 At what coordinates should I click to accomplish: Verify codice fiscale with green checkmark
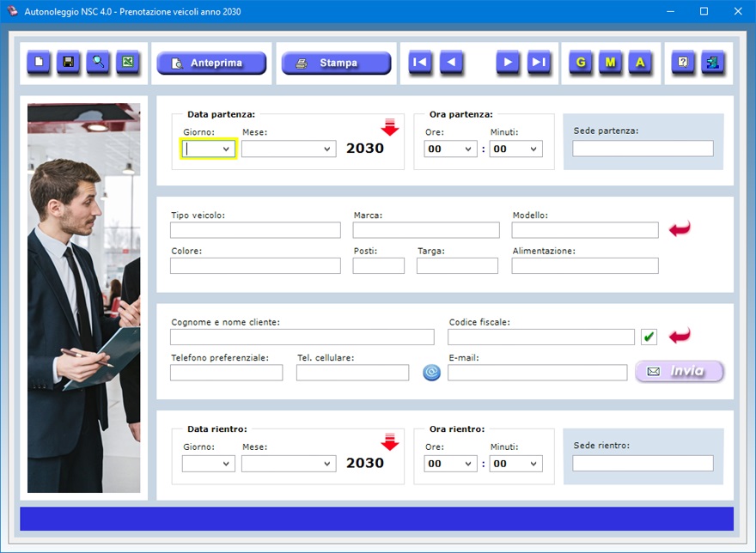(x=649, y=337)
